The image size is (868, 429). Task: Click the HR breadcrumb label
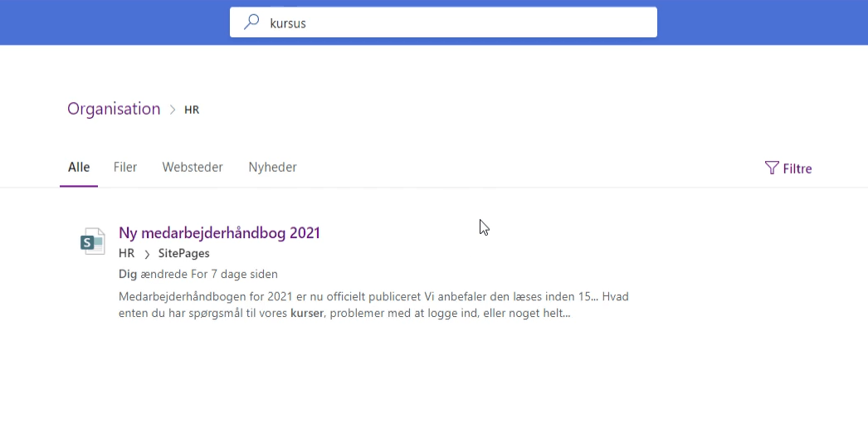coord(192,110)
